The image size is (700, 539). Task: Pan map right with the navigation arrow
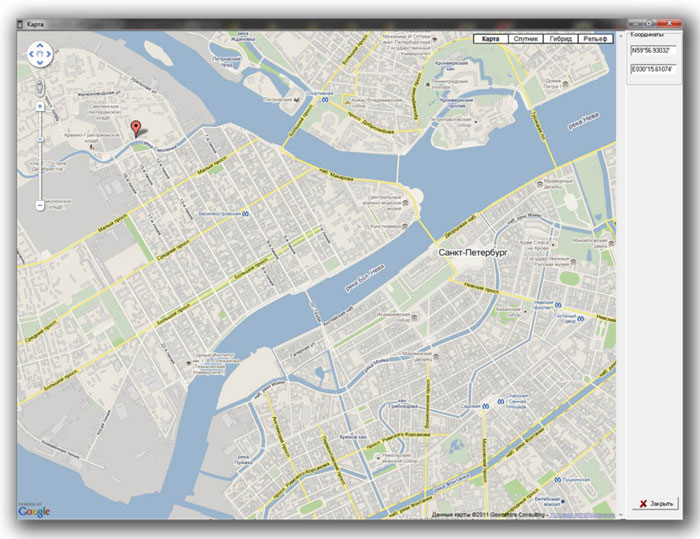(x=50, y=54)
